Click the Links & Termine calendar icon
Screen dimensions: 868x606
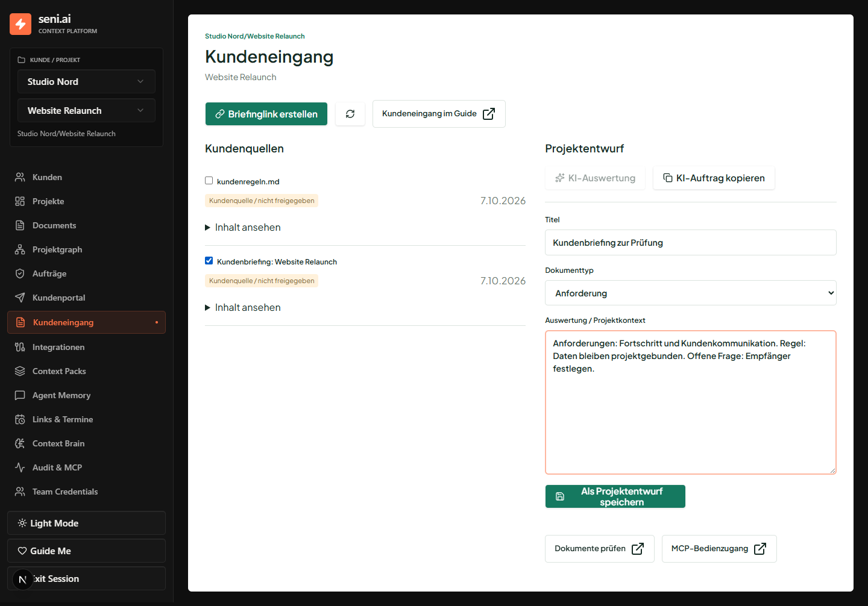[x=20, y=419]
